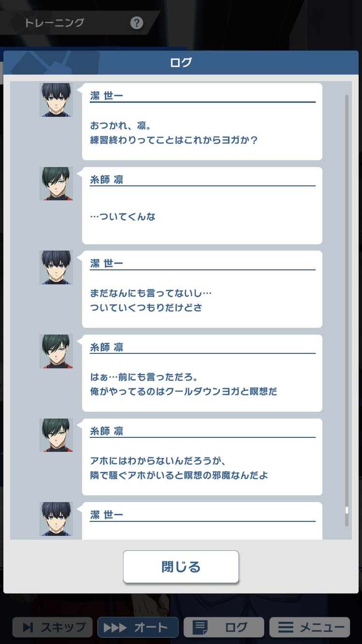362x644 pixels.
Task: Select the …ついてくんな log entry
Action: click(x=202, y=206)
